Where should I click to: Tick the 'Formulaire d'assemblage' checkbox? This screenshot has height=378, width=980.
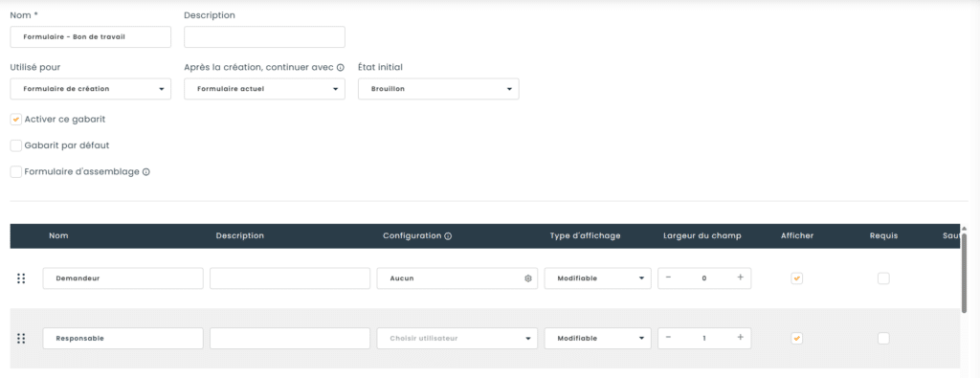click(16, 172)
